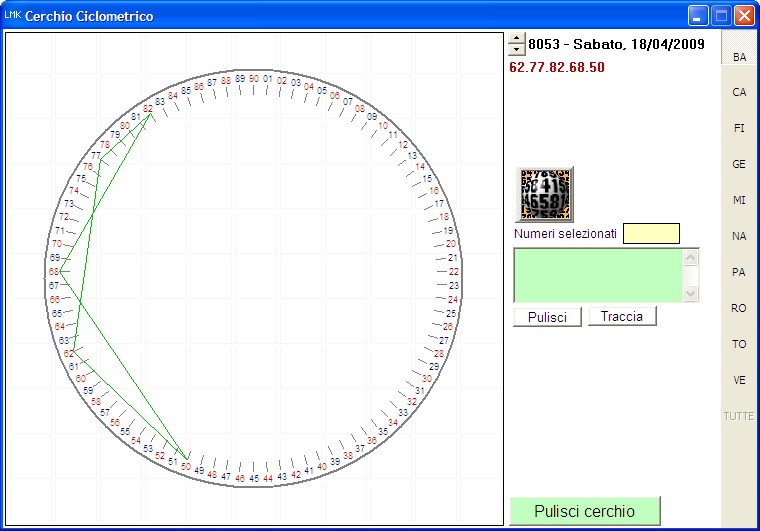Image resolution: width=760 pixels, height=531 pixels.
Task: Click the yellow Numeri selezionati field
Action: 651,233
